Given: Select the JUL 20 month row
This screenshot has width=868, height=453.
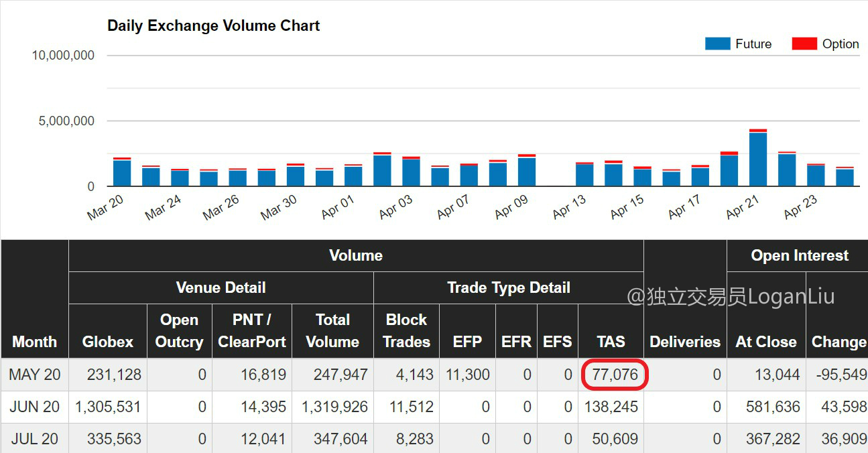Looking at the screenshot, I should pos(434,439).
